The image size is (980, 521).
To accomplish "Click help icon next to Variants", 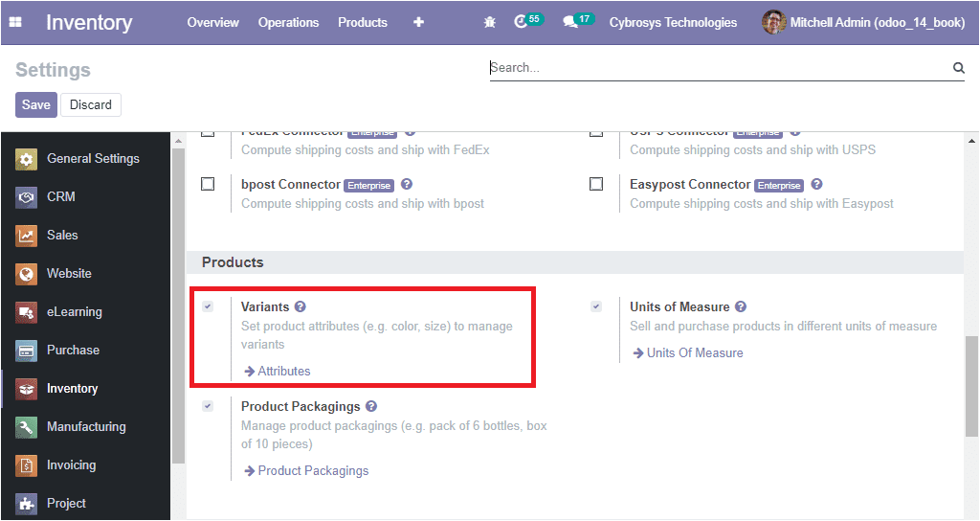I will pos(300,306).
